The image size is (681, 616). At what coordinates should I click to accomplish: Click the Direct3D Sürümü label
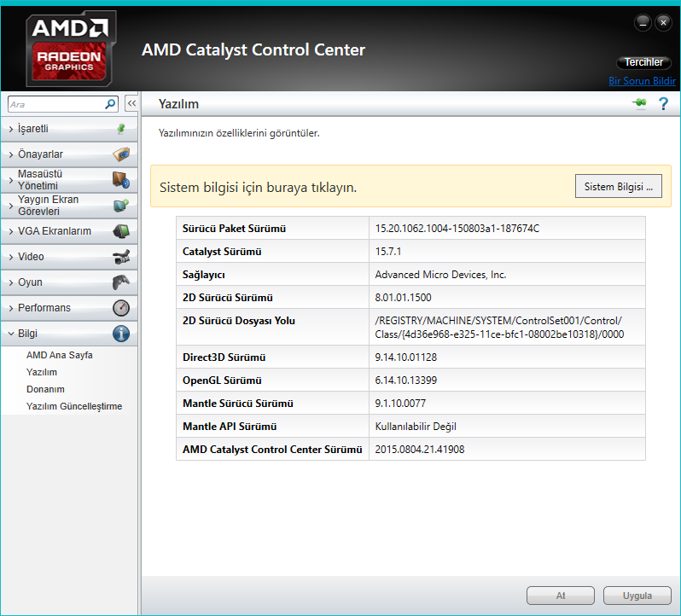point(224,357)
